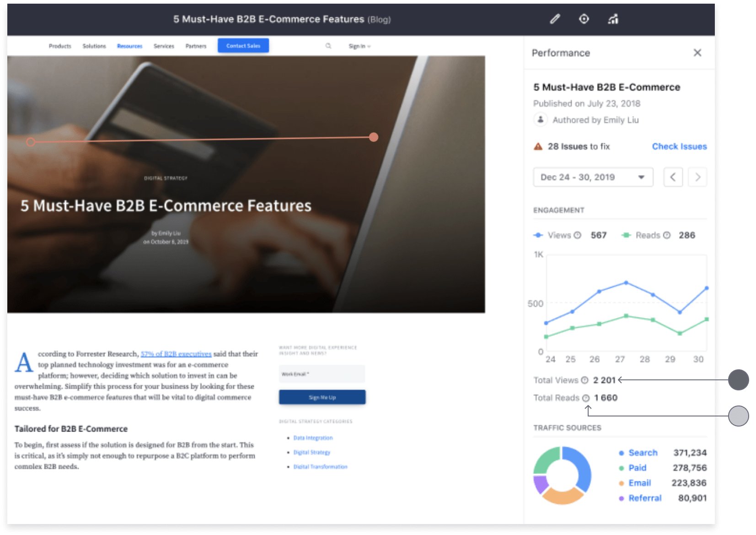Click the search magnifier icon in navbar

pyautogui.click(x=328, y=46)
